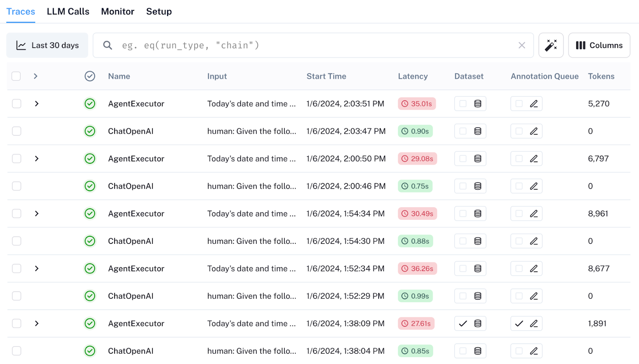The image size is (639, 364).
Task: Click the 8,961 tokens value
Action: [598, 214]
